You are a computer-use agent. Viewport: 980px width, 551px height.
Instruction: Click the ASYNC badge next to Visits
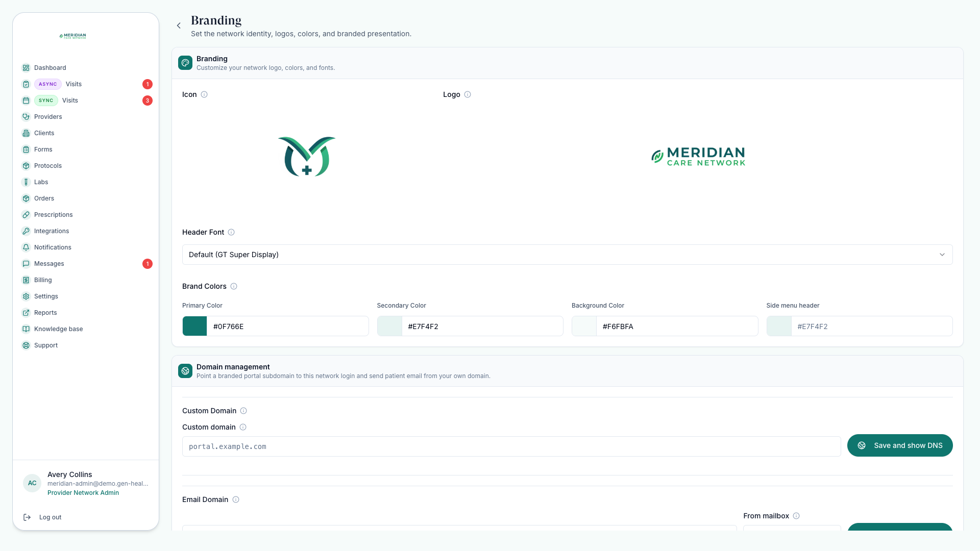coord(48,84)
